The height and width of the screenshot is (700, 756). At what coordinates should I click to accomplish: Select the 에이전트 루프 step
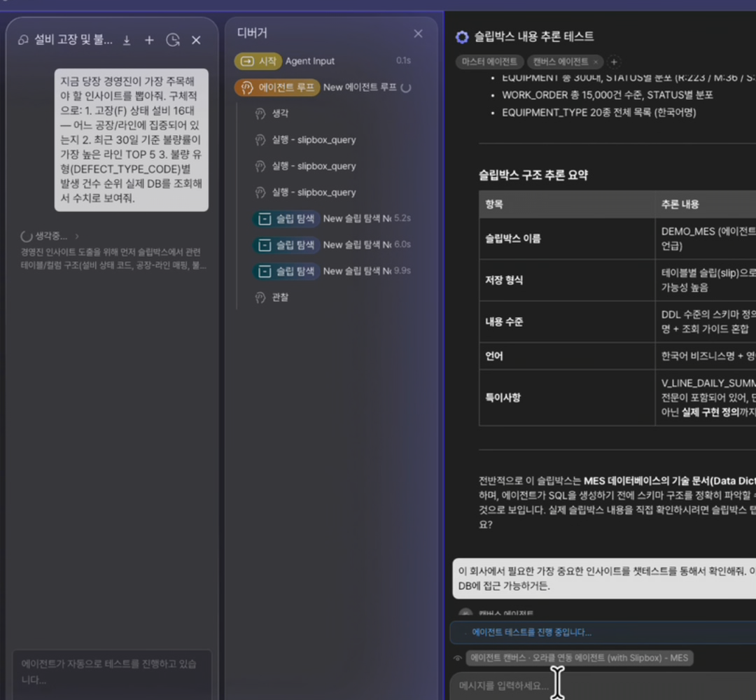pos(323,87)
